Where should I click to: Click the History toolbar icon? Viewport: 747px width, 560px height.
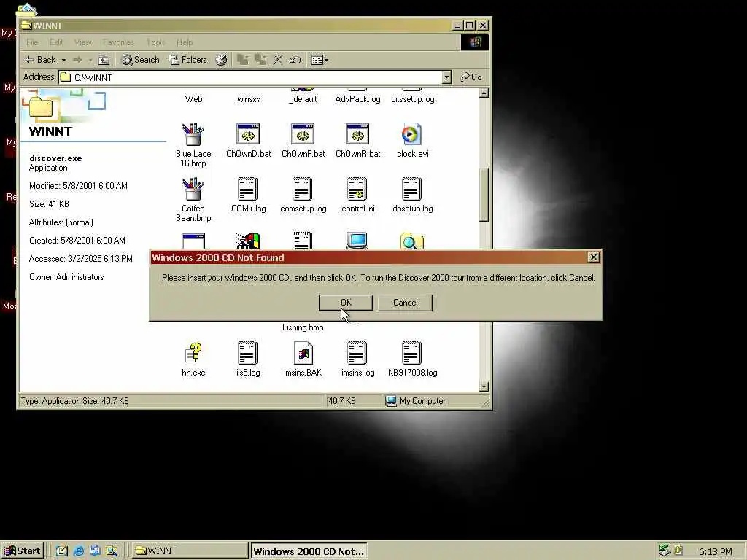click(x=221, y=60)
